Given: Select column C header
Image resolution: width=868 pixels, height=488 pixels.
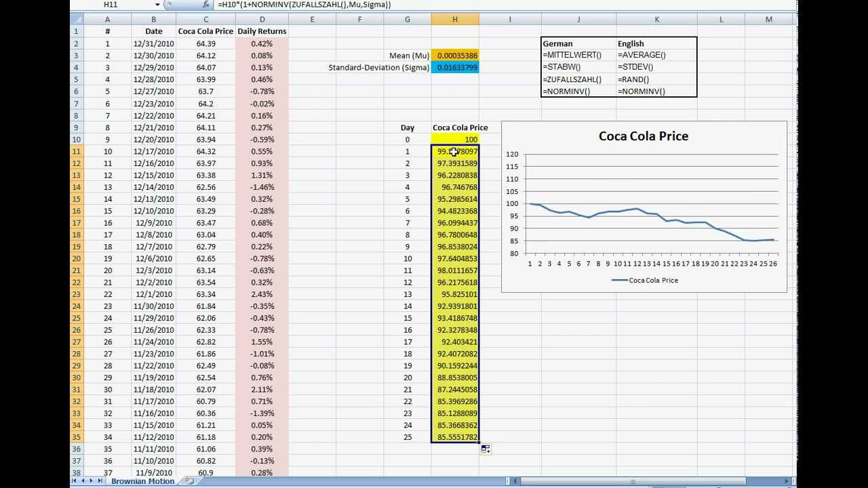Looking at the screenshot, I should click(x=206, y=20).
